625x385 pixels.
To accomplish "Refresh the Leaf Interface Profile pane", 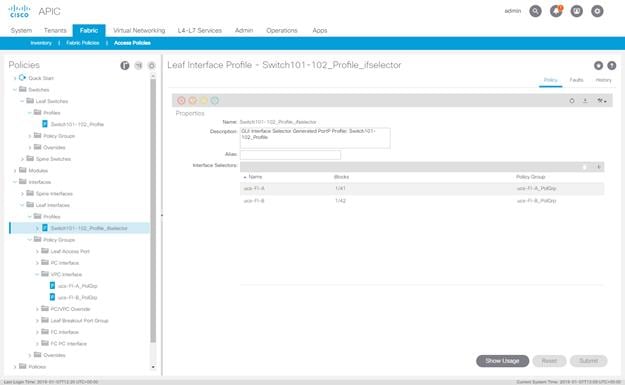I will [x=572, y=101].
